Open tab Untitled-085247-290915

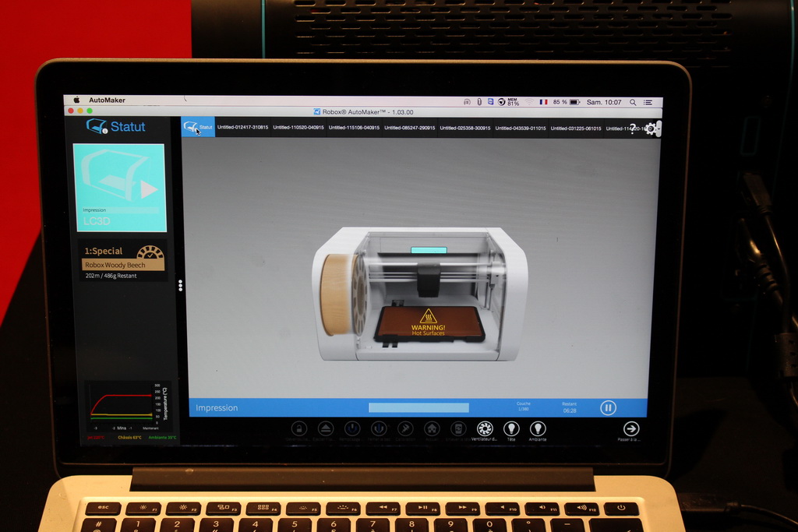[x=410, y=128]
